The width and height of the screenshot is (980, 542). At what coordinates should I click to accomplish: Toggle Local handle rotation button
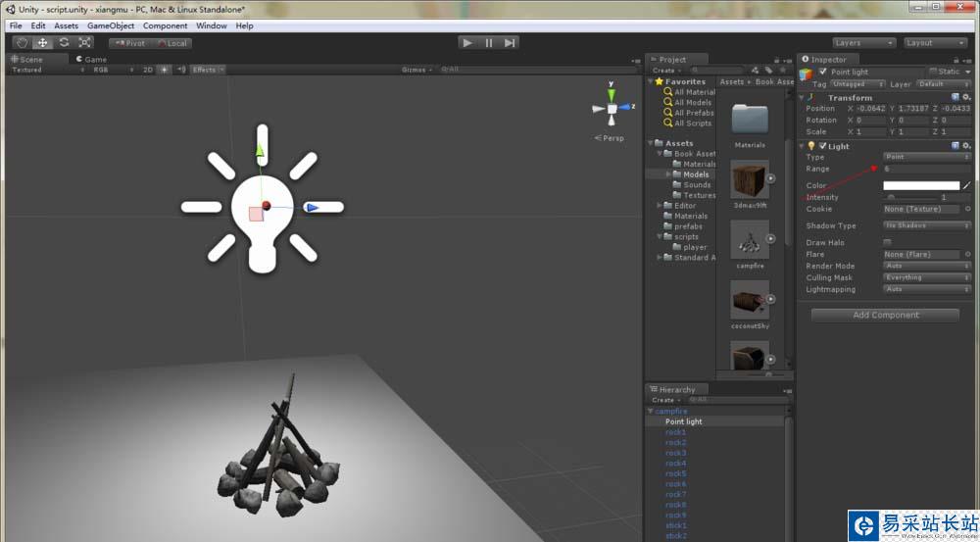pos(171,43)
